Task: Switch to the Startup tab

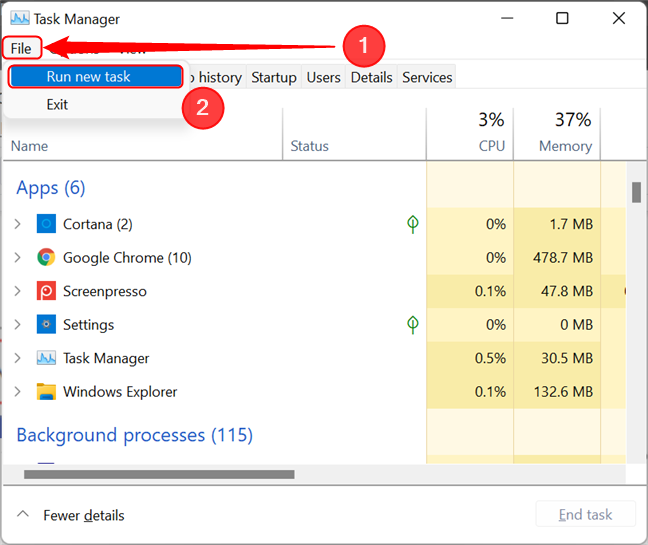Action: coord(274,77)
